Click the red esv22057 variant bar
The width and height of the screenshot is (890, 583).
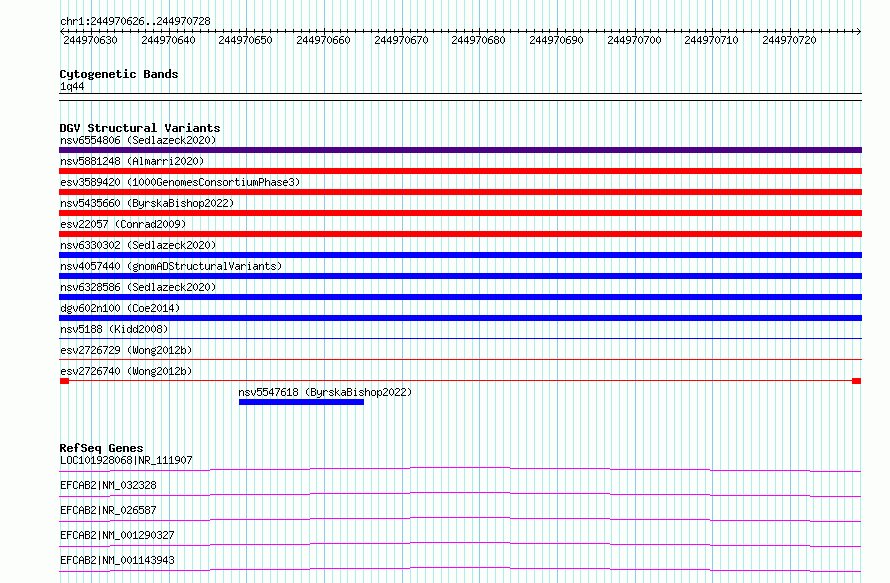pyautogui.click(x=460, y=234)
